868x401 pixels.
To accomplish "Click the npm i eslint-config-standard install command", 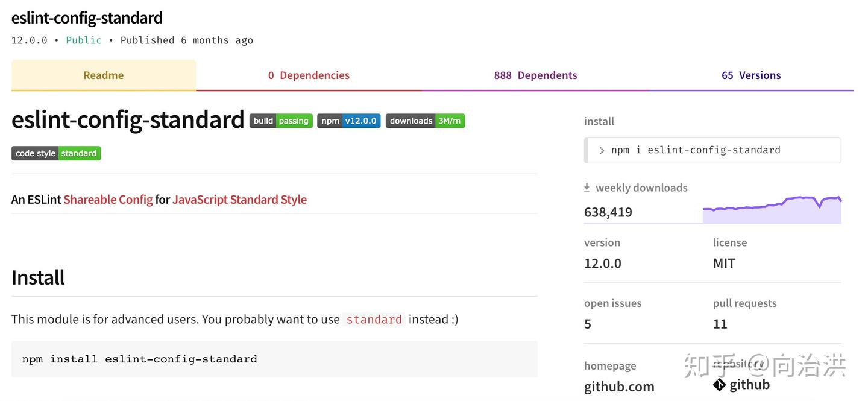I will tap(696, 150).
